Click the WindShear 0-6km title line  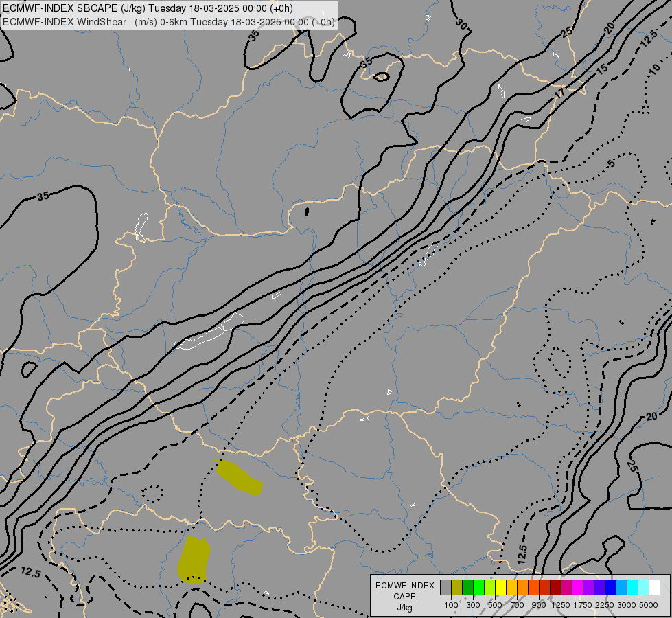click(x=168, y=22)
